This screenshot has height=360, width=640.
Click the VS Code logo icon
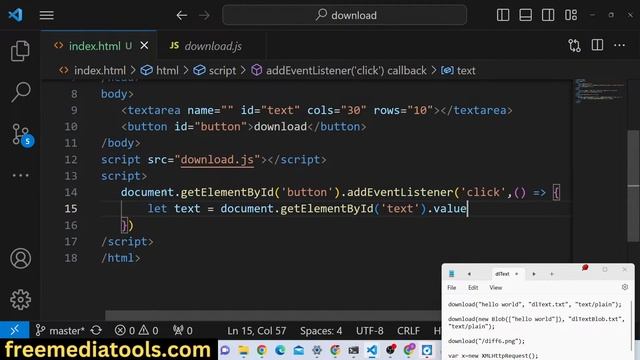click(x=16, y=15)
